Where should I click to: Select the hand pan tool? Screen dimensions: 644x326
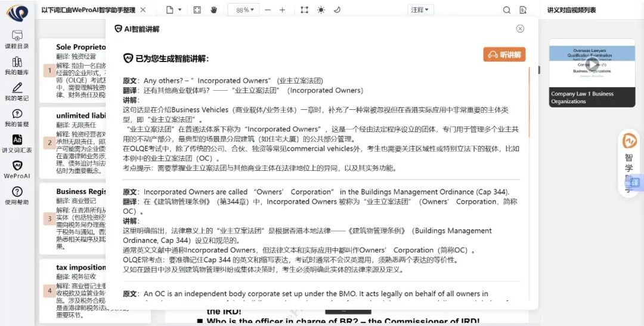pyautogui.click(x=213, y=10)
